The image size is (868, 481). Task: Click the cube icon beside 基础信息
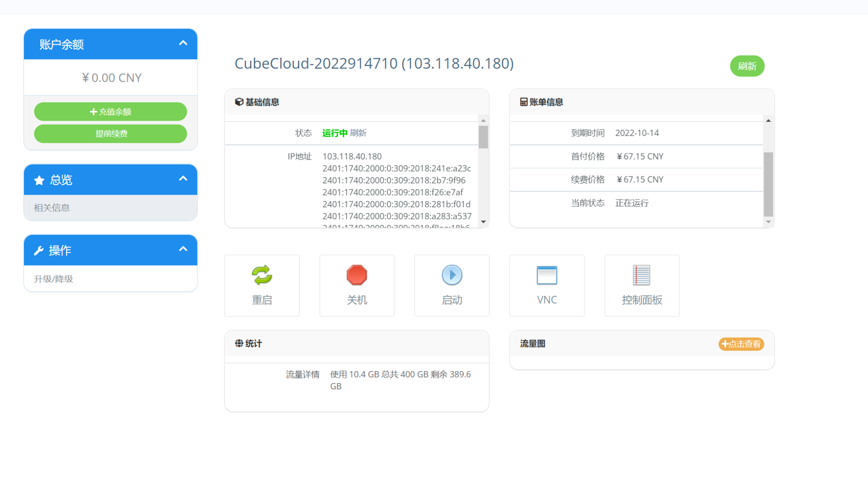coord(239,102)
